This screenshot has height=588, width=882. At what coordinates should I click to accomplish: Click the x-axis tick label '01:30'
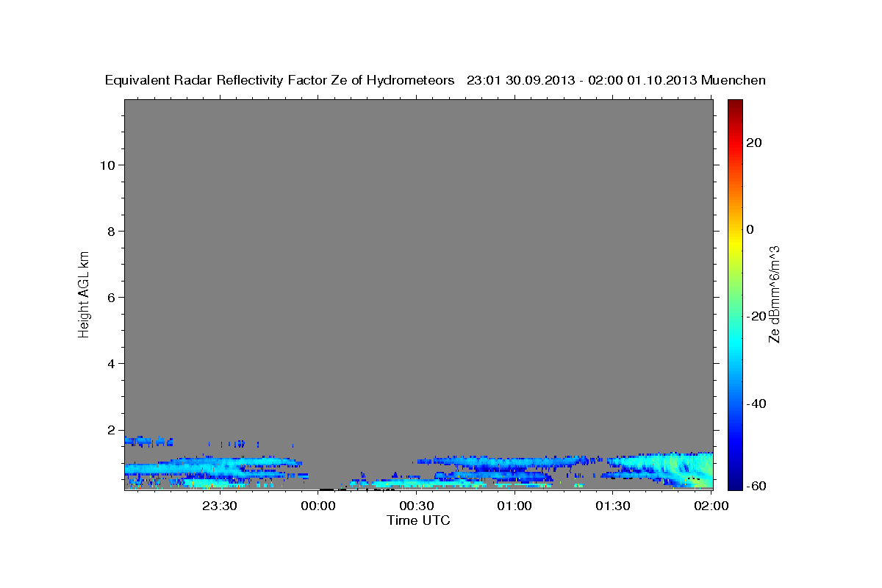click(613, 506)
